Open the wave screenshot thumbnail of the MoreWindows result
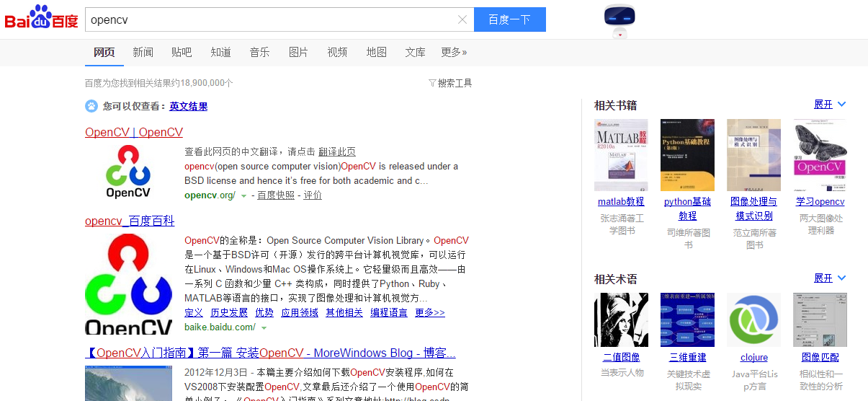This screenshot has width=868, height=401. click(x=128, y=383)
